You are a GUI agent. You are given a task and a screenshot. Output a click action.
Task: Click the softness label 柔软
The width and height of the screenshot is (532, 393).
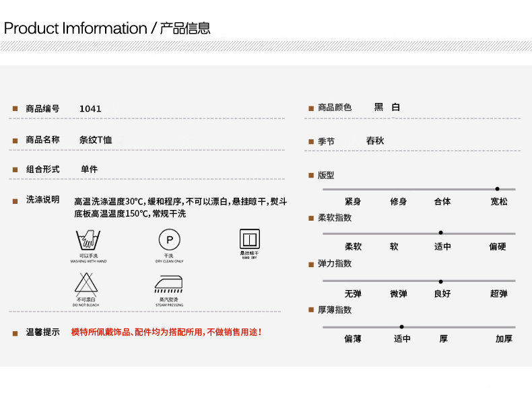353,246
